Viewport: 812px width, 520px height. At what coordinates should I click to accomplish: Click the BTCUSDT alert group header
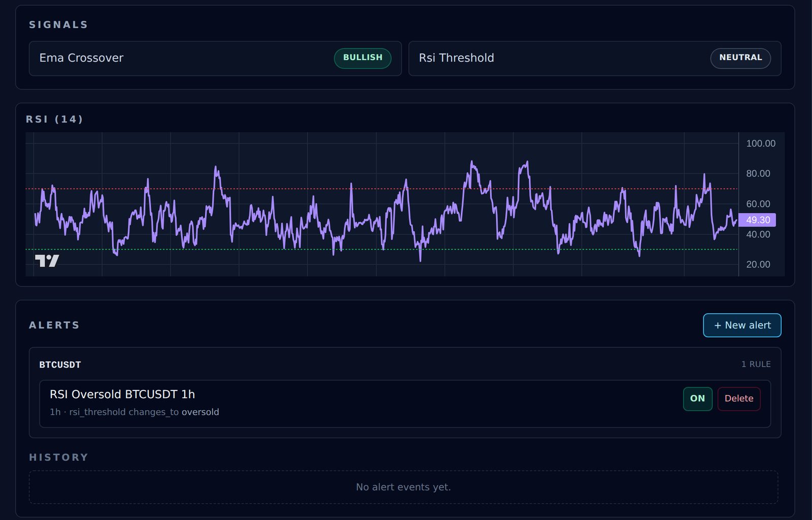click(60, 365)
